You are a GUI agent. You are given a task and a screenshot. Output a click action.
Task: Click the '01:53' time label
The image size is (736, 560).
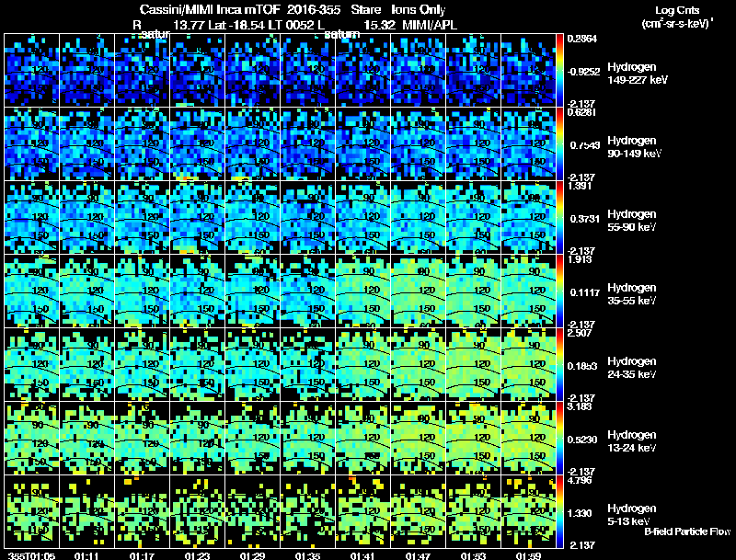[x=474, y=556]
